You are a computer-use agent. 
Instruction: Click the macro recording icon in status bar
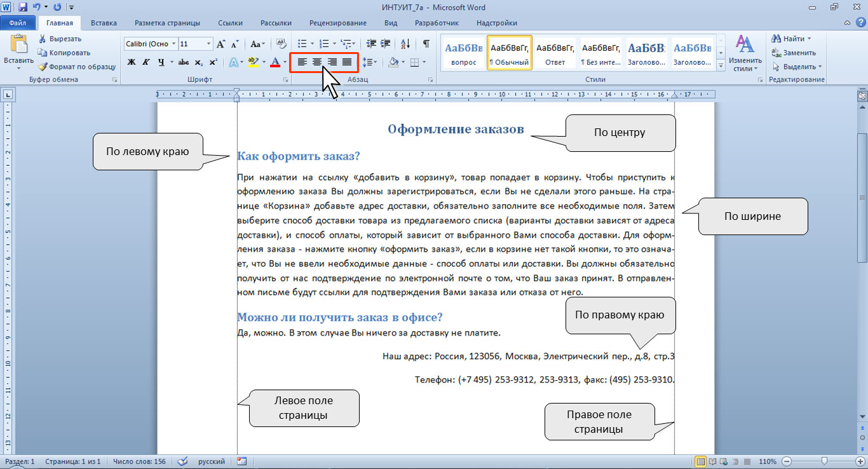[241, 461]
